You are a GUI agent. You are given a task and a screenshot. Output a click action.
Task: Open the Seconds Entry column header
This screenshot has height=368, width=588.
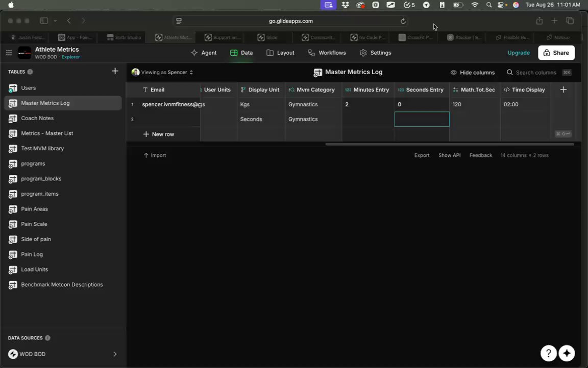pos(422,90)
